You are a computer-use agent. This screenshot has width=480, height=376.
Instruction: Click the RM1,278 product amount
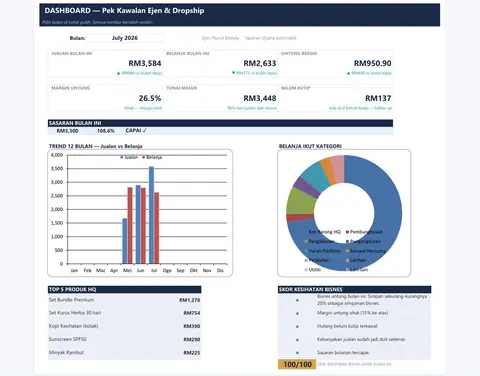[189, 300]
